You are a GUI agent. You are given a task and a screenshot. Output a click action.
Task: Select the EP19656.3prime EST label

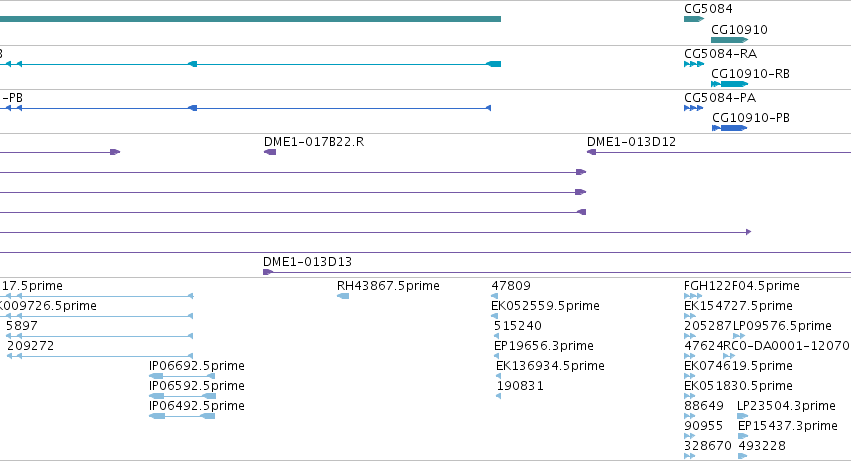tap(544, 346)
